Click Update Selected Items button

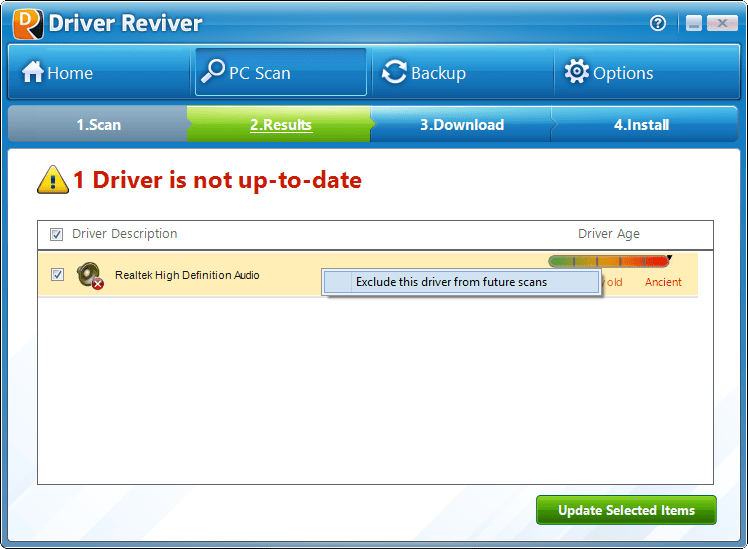[626, 510]
